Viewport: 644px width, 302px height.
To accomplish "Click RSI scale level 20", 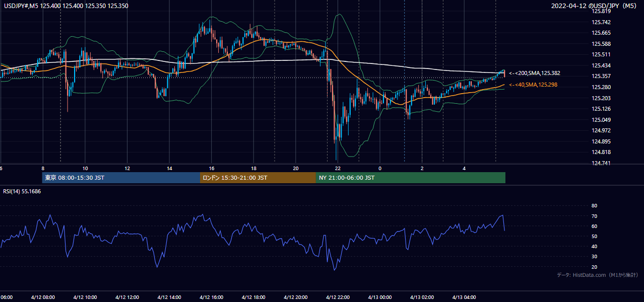I will pos(594,267).
